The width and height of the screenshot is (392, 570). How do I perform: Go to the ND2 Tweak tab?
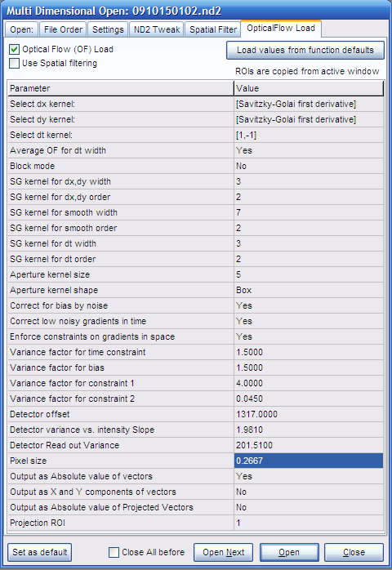click(157, 29)
